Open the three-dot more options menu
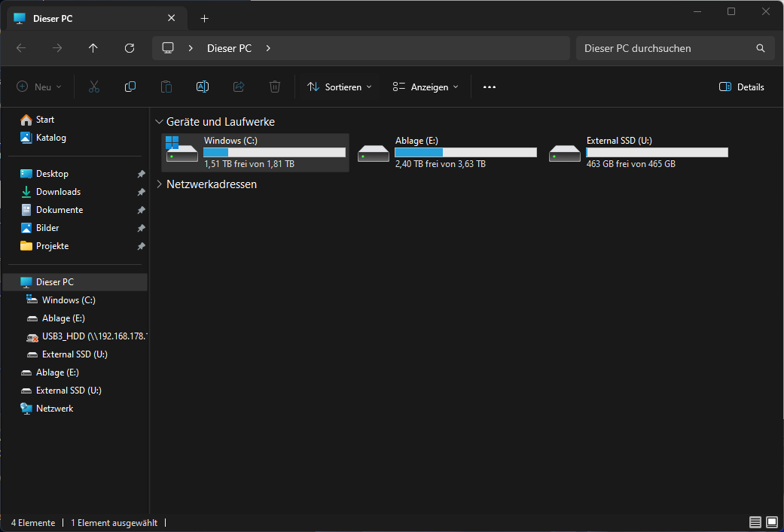The height and width of the screenshot is (532, 784). 490,87
